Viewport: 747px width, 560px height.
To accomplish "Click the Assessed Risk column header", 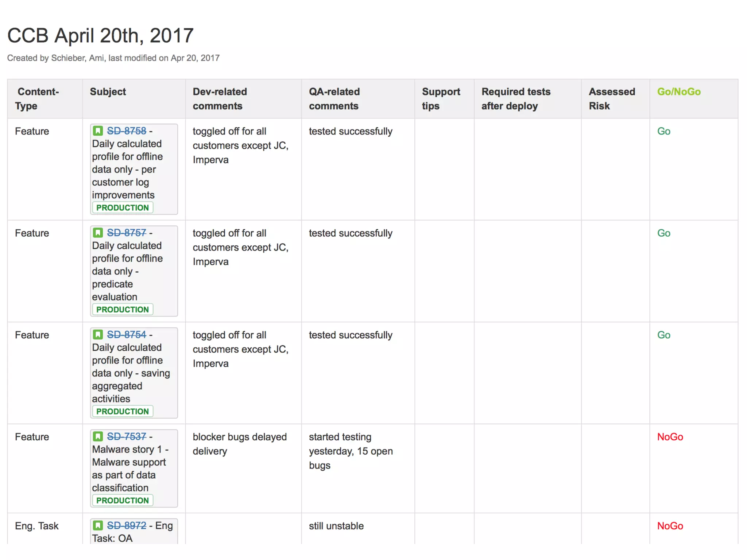I will [x=612, y=98].
